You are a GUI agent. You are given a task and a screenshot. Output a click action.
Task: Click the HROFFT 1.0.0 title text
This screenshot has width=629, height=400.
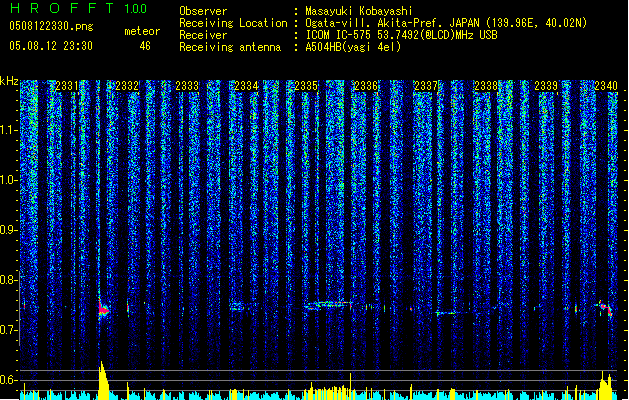click(x=78, y=8)
